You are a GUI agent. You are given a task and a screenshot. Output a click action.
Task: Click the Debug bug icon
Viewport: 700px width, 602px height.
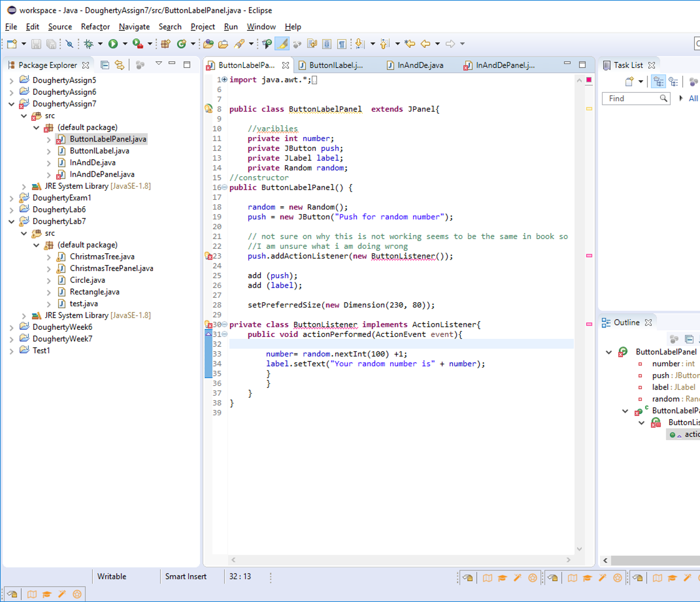[89, 44]
